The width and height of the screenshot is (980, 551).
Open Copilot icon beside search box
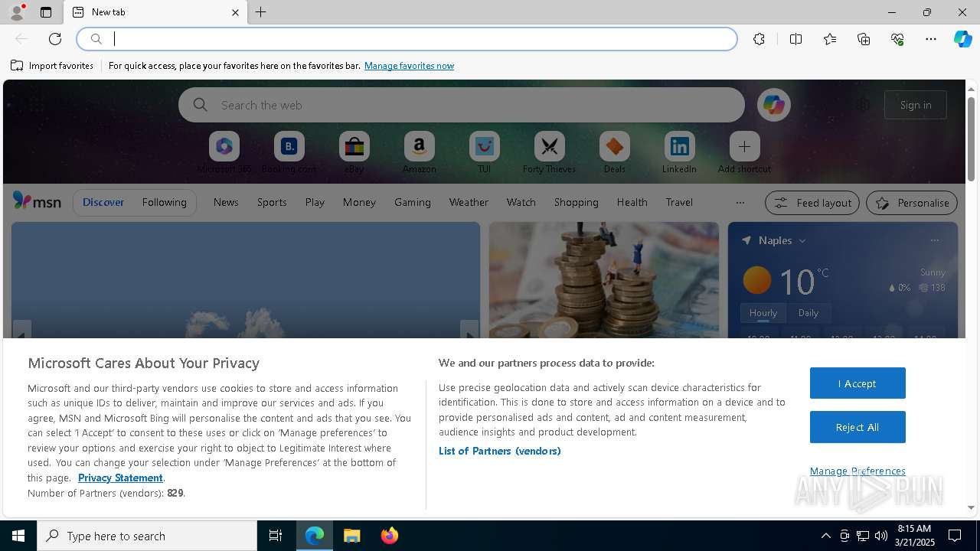[773, 105]
